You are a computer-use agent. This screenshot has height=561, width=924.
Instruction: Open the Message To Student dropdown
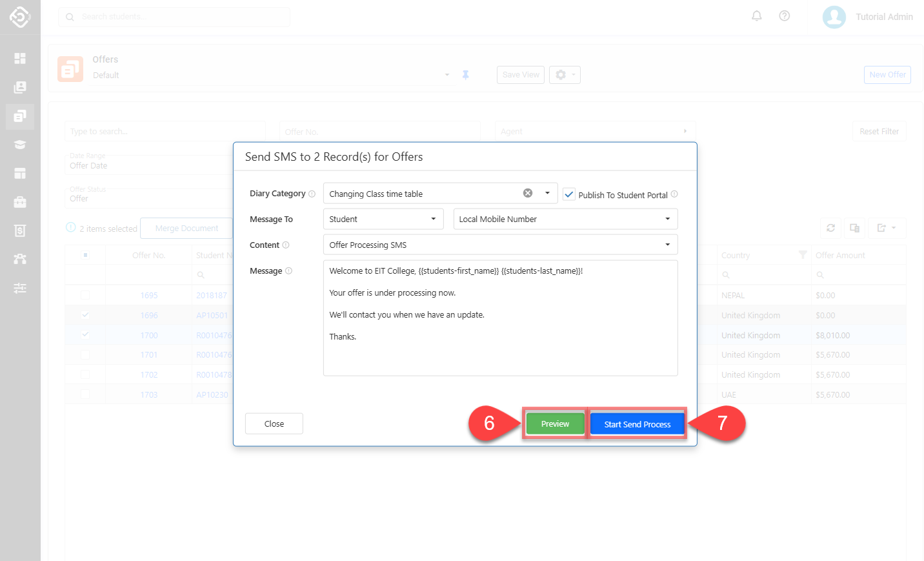[x=383, y=219]
